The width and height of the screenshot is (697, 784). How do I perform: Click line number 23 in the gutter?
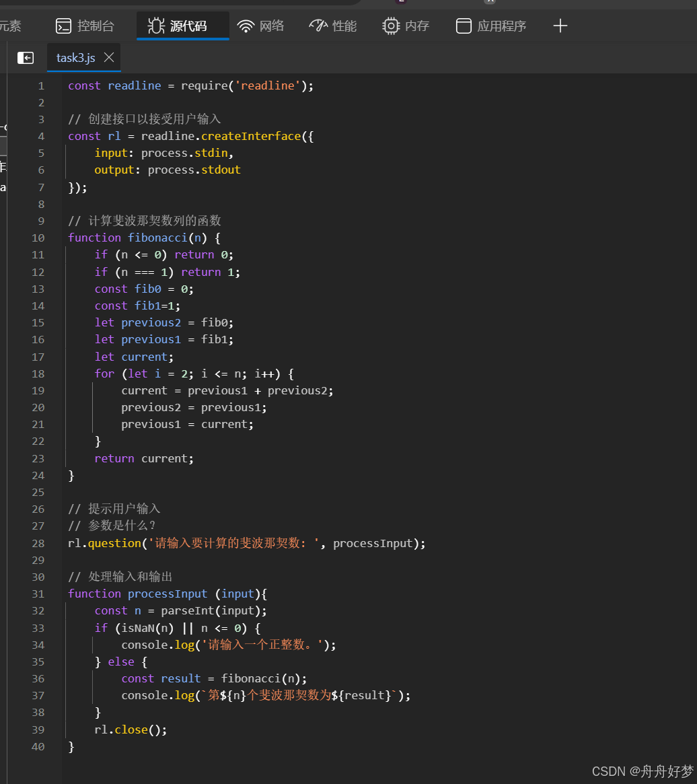tap(38, 458)
